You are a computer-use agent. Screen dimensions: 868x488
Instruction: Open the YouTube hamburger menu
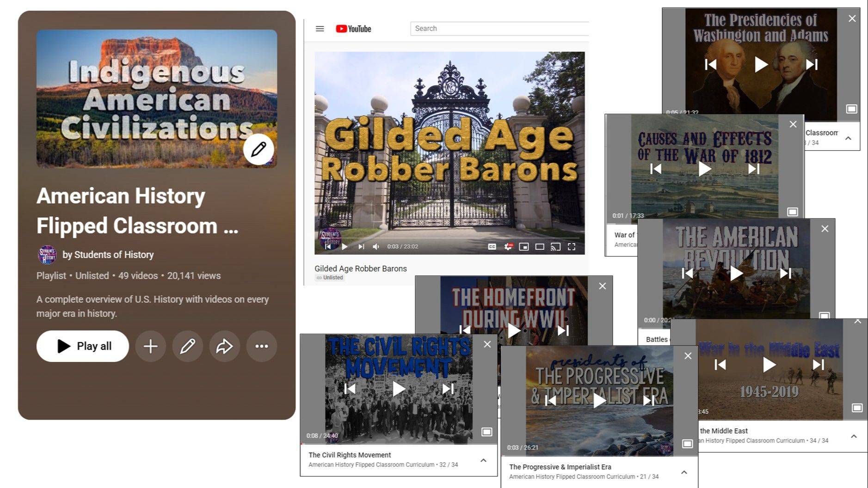(x=320, y=29)
